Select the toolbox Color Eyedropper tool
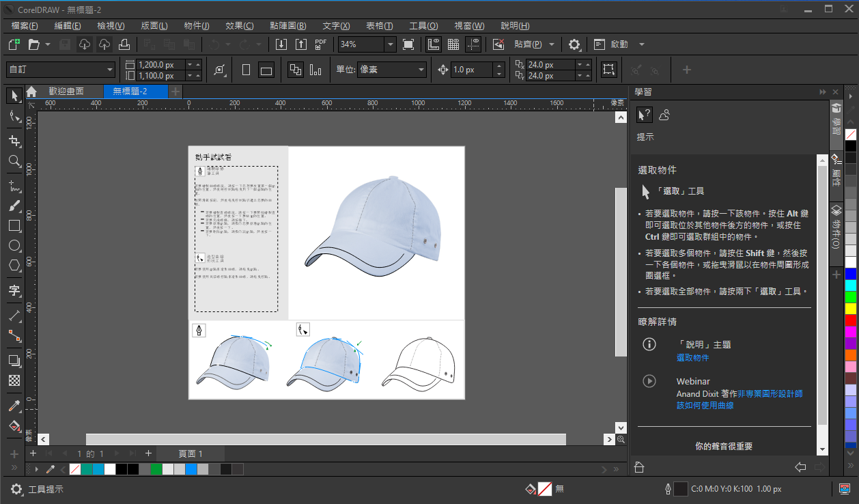The height and width of the screenshot is (504, 859). [14, 406]
